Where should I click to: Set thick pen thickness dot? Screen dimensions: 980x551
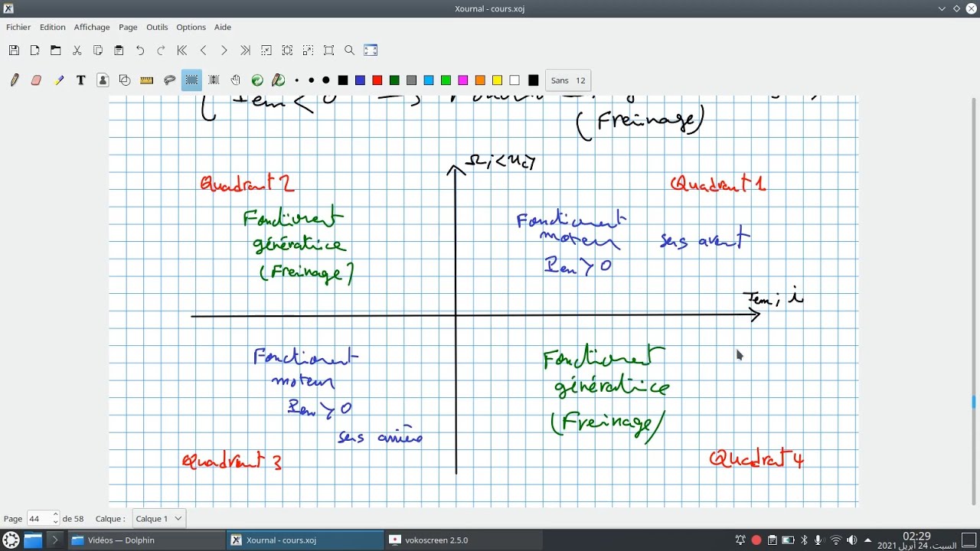(326, 80)
